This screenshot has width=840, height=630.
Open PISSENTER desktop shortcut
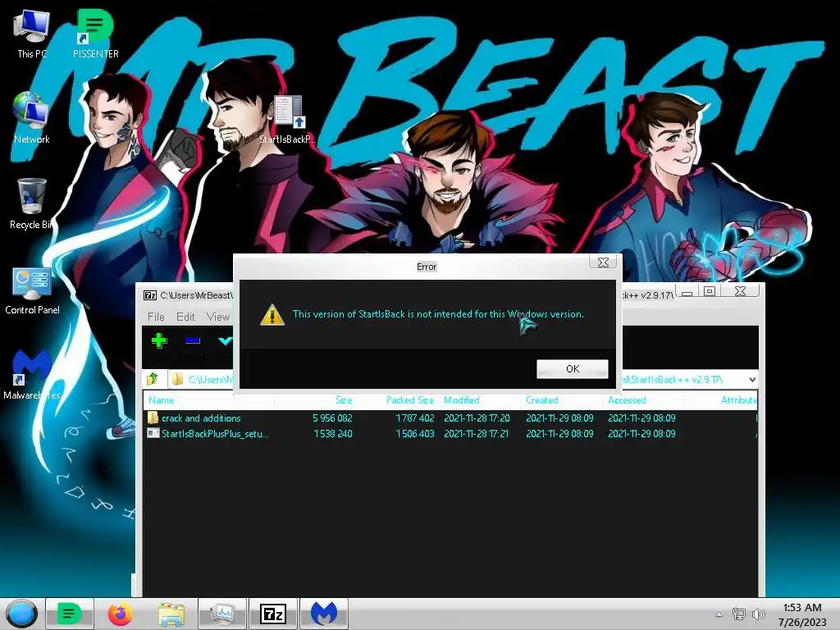tap(95, 33)
